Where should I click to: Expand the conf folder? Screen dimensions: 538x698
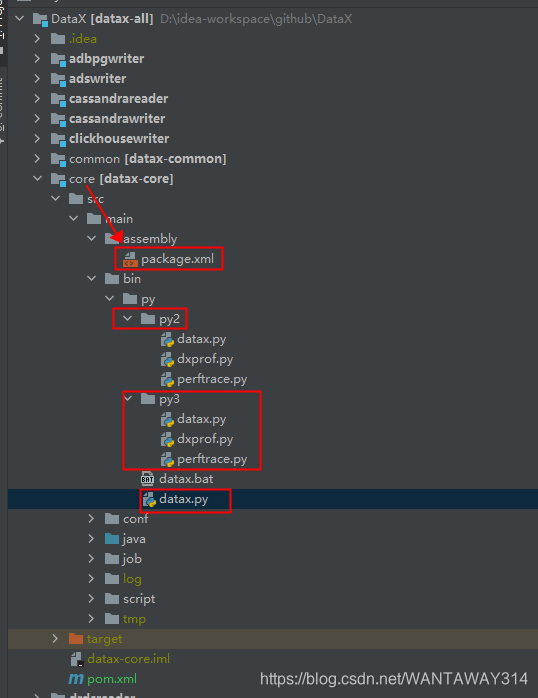[92, 519]
